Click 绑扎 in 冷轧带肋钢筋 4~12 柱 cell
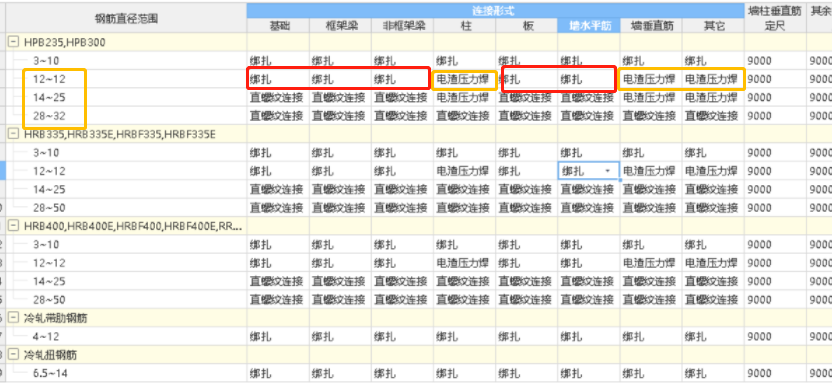Image resolution: width=832 pixels, height=387 pixels. [x=447, y=337]
